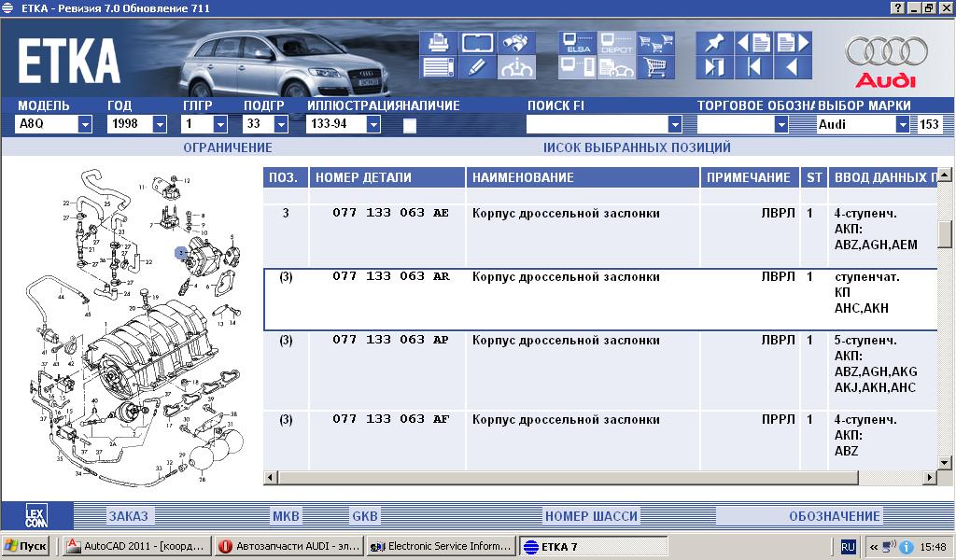Click the exit door icon
Screen dimensions: 956x560
click(x=714, y=67)
